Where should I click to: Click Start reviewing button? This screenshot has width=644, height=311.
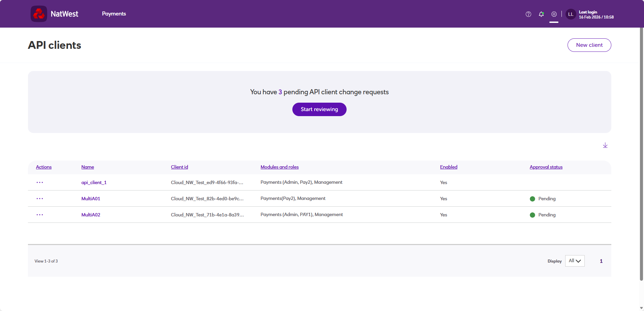click(319, 109)
